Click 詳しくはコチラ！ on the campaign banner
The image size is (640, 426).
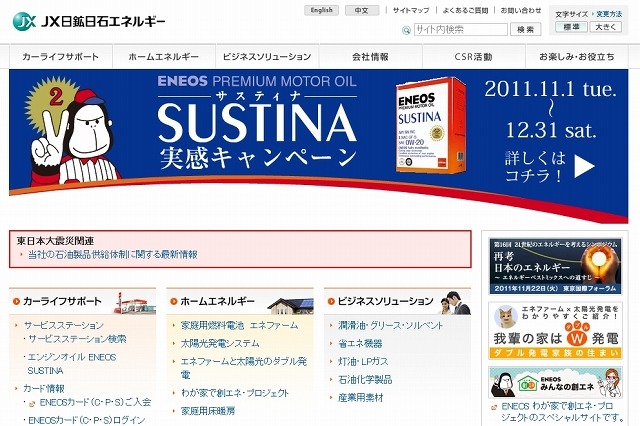[x=535, y=166]
